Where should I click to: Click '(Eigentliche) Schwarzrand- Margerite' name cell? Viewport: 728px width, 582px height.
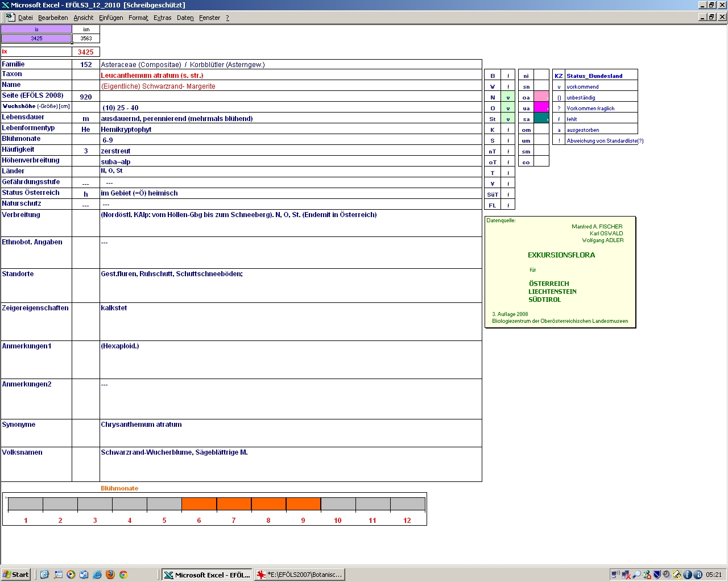click(x=291, y=86)
